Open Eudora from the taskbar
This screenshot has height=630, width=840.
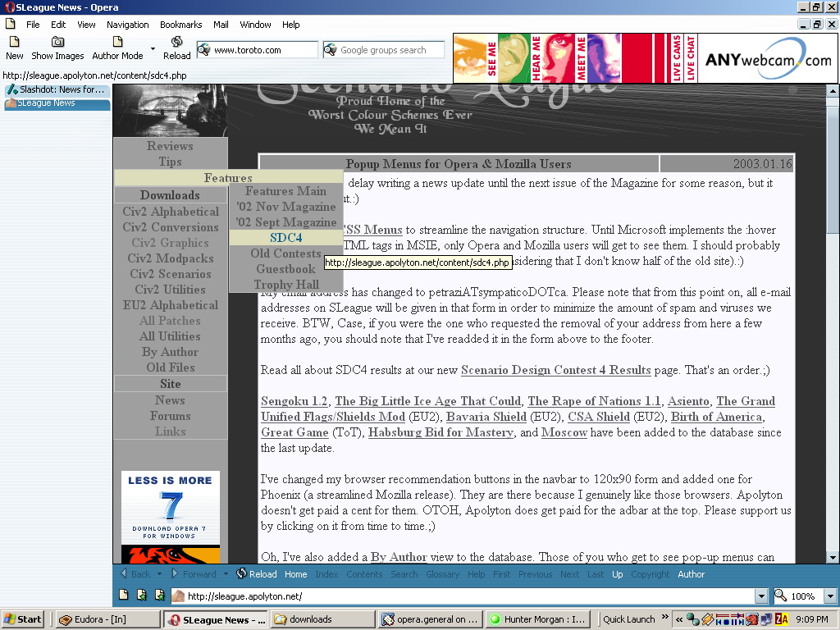point(107,619)
